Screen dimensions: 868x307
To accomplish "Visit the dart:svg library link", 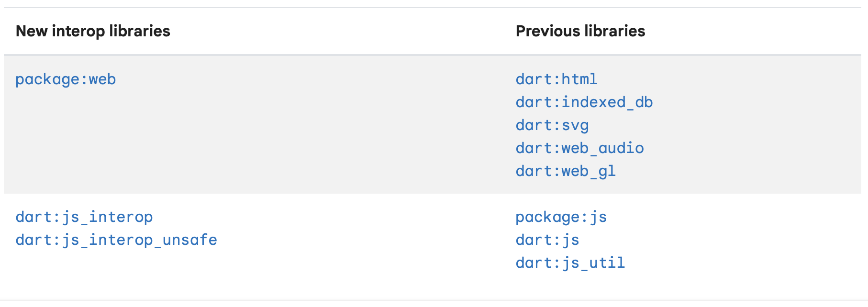I will point(552,125).
